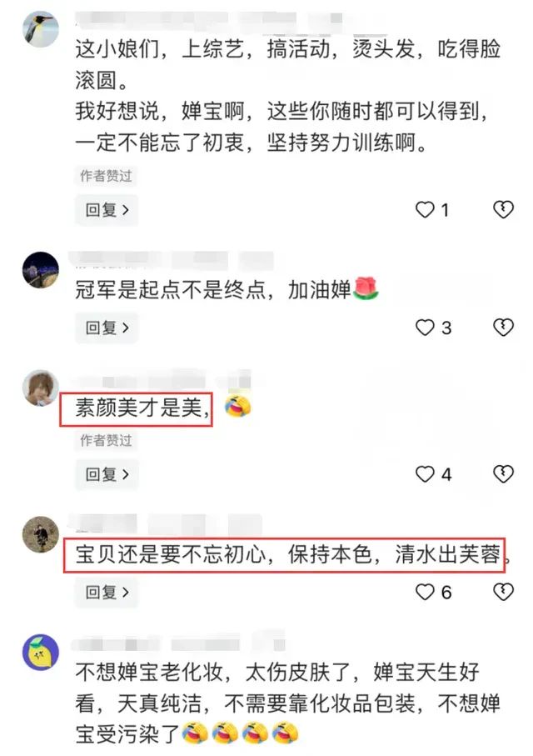View the blond-hair avatar user
This screenshot has height=756, width=533.
41,388
